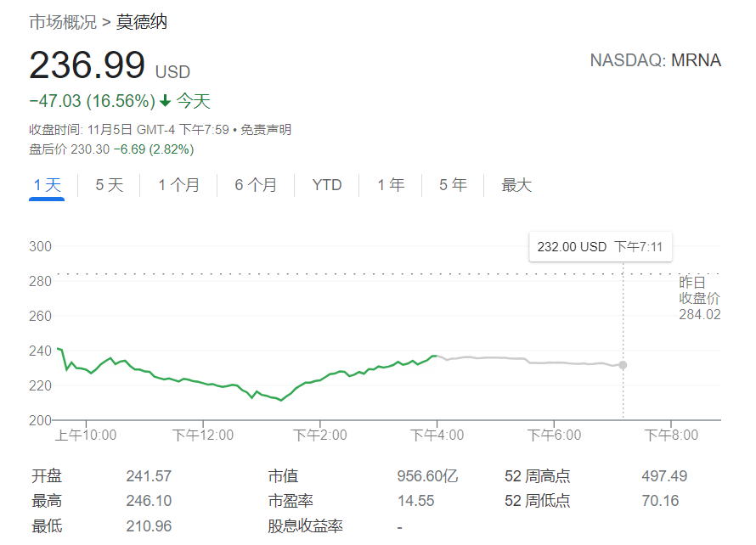The image size is (756, 545).
Task: Click the 300 y-axis label
Action: (40, 247)
